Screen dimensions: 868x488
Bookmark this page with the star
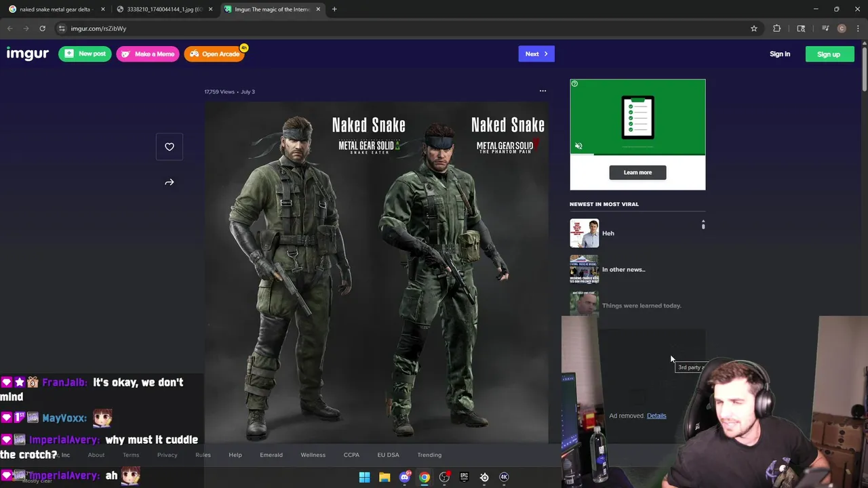753,28
